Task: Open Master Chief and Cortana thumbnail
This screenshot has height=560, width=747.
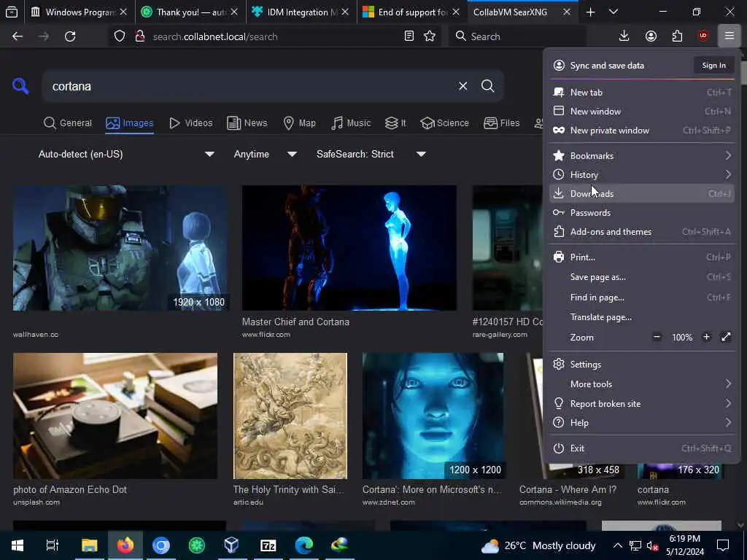Action: click(x=349, y=248)
